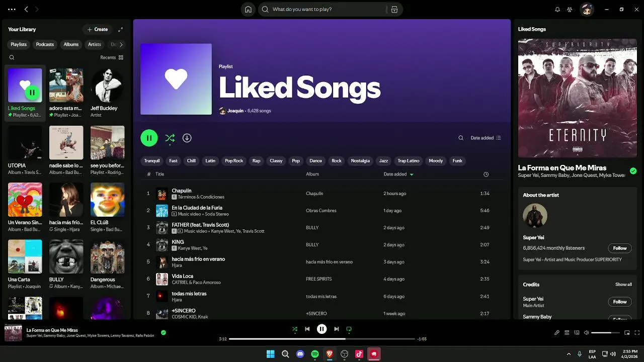644x362 pixels.
Task: Click the Create button in library
Action: [x=98, y=29]
